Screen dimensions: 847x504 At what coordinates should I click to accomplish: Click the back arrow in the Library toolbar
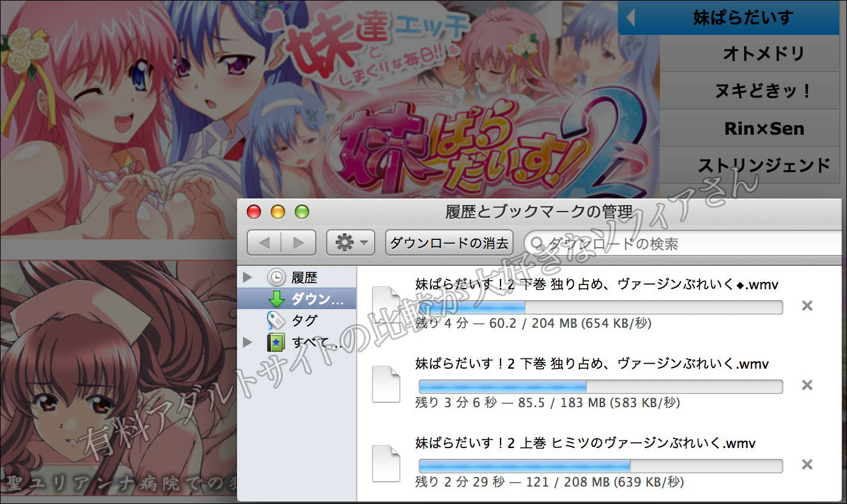click(x=265, y=243)
